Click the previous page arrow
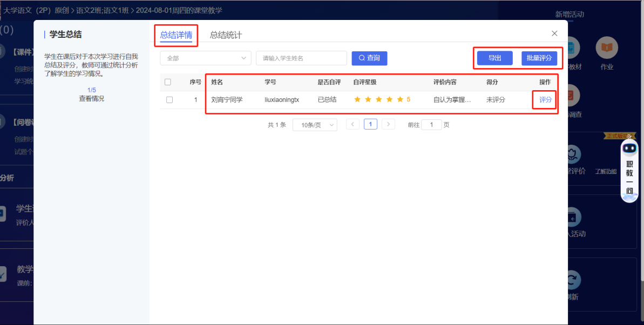 352,124
